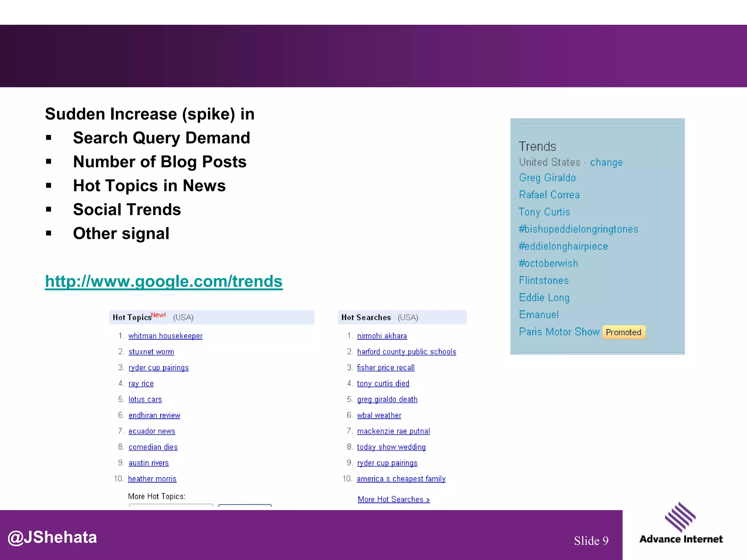This screenshot has height=560, width=747.
Task: Click '#eddielonghairpiece' hashtag
Action: tap(564, 246)
